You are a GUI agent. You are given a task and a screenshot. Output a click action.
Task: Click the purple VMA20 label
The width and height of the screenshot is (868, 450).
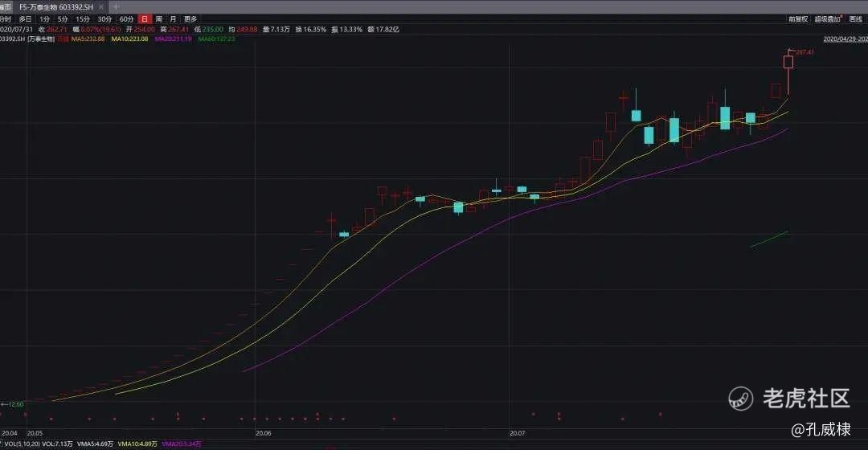click(x=182, y=444)
